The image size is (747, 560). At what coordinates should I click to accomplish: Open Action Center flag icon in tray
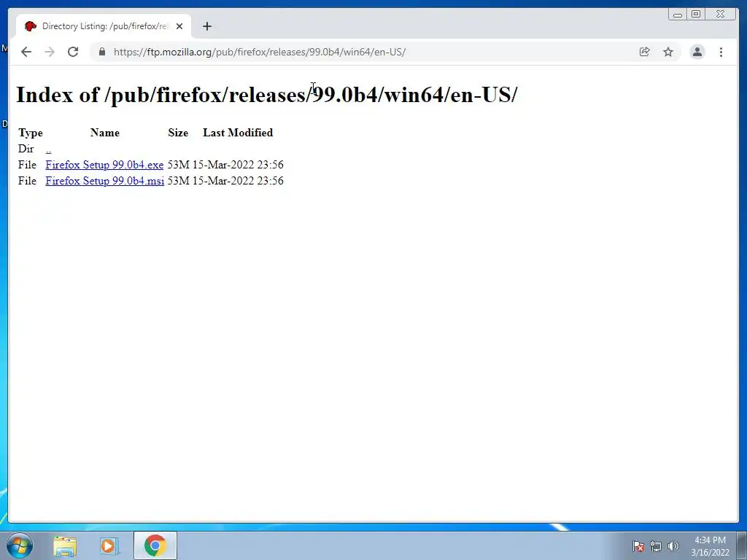point(638,546)
